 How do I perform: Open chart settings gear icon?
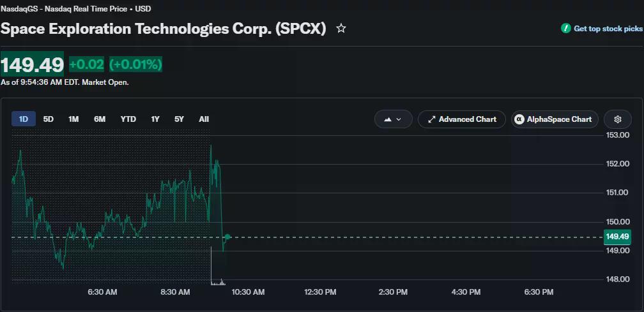pos(618,119)
